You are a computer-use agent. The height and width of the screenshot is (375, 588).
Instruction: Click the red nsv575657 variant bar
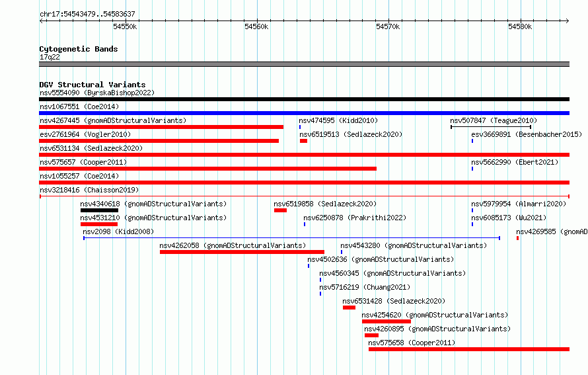207,169
